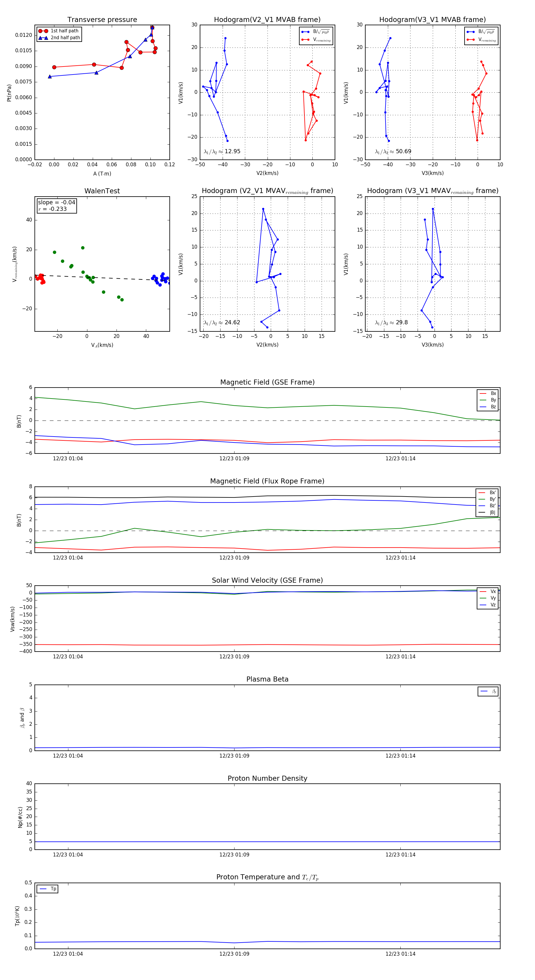
Task: Click the 'Pt(nPa)' y-axis label
Action: click(x=9, y=93)
